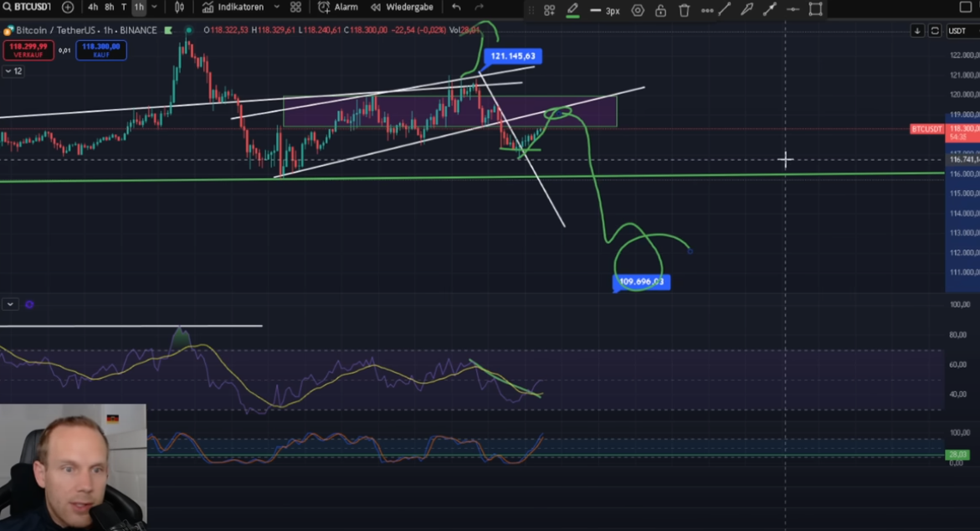The width and height of the screenshot is (980, 531).
Task: Click the C 118.300,00 close value
Action: tap(366, 30)
